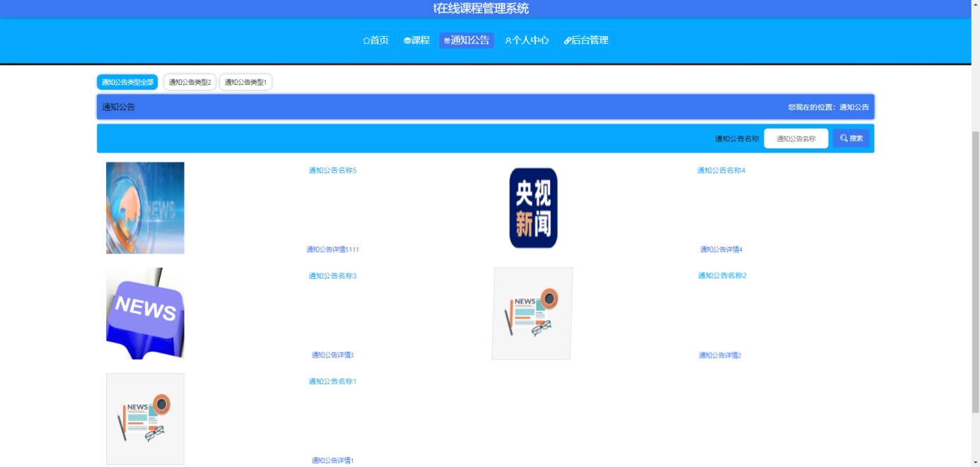Open the 通知公告名称5 announcement link

332,170
